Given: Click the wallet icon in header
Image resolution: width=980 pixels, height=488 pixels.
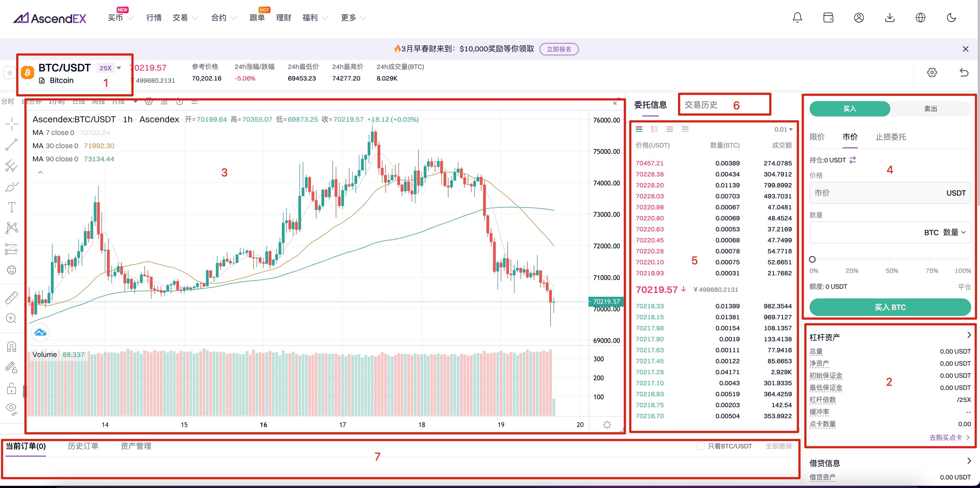Looking at the screenshot, I should 828,18.
